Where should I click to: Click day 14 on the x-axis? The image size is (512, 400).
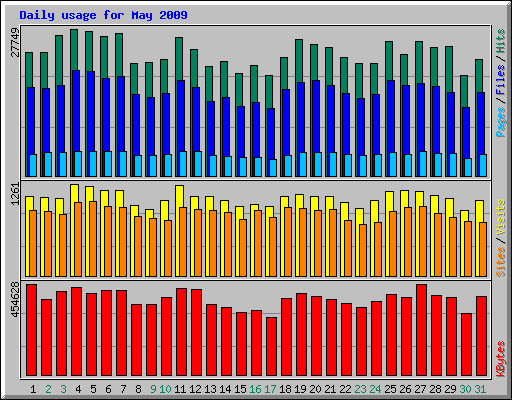[x=225, y=389]
